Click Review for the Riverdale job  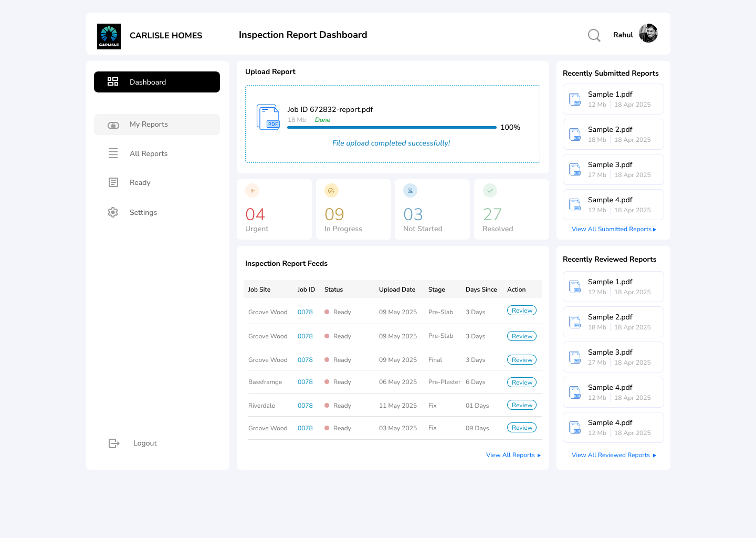521,405
